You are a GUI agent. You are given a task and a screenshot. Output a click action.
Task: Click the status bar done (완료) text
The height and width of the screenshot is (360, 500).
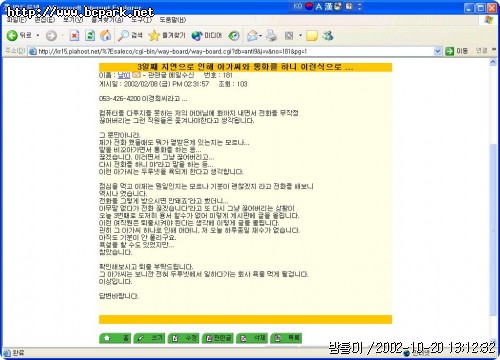[x=18, y=353]
